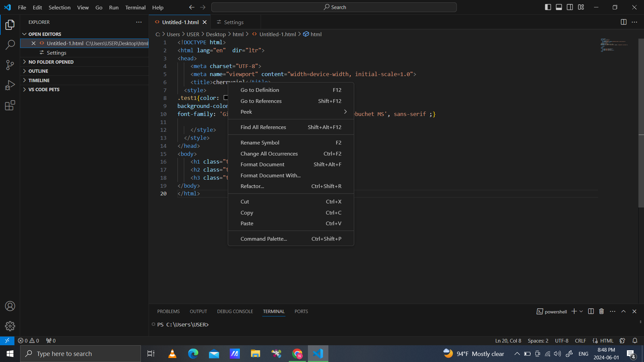
Task: Select Format Document from context menu
Action: pos(291,164)
